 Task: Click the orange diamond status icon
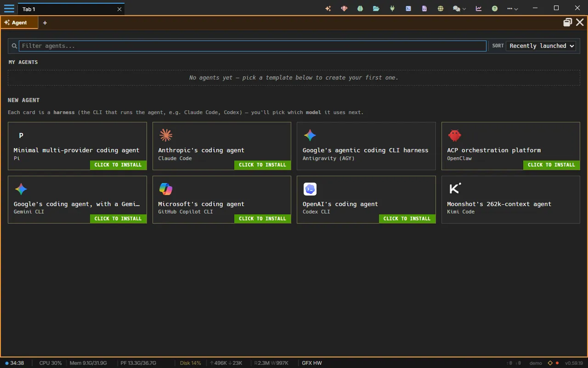[550, 363]
